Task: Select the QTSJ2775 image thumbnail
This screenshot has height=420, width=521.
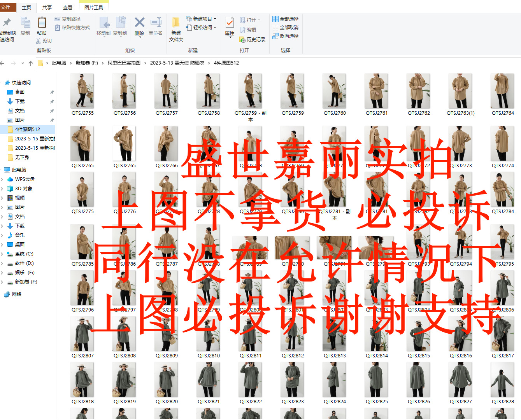Action: pyautogui.click(x=82, y=189)
